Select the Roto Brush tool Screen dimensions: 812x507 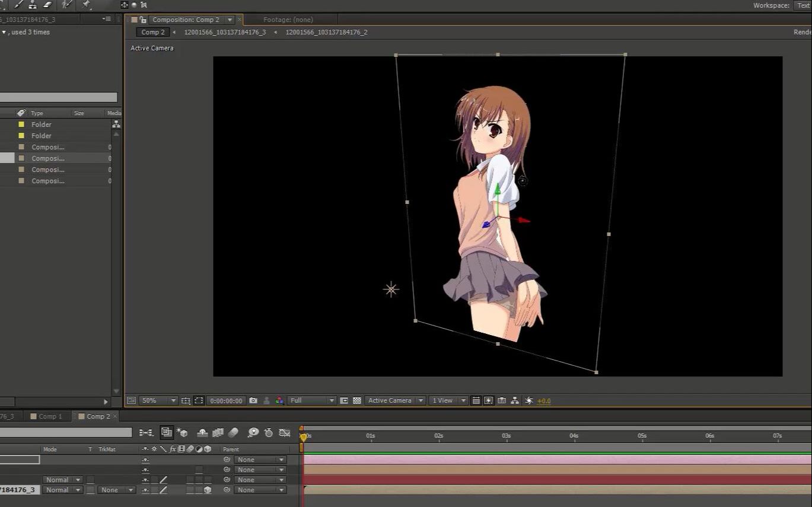(68, 4)
